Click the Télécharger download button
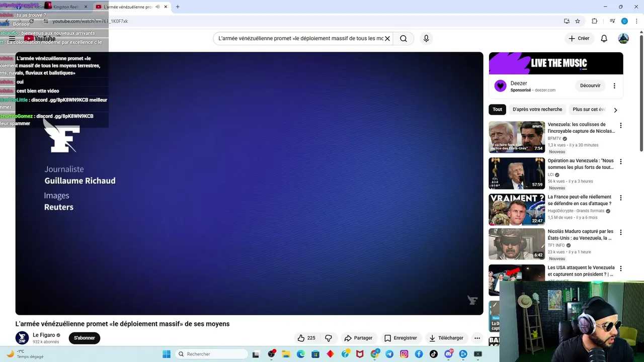 446,338
